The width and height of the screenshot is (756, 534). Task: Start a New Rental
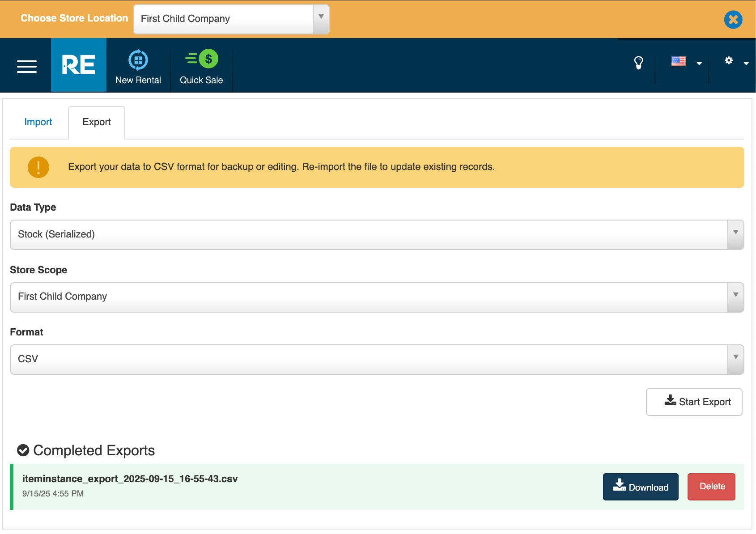pyautogui.click(x=138, y=66)
